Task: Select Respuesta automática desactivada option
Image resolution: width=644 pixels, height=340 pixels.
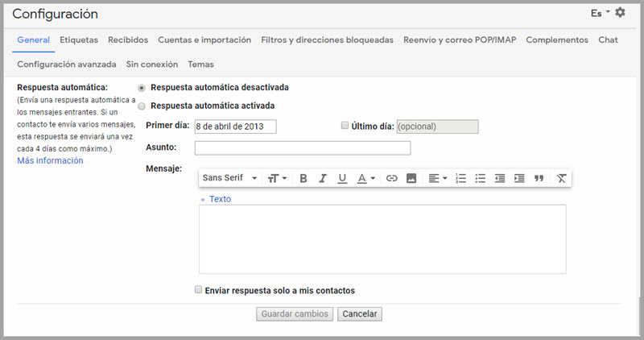Action: point(142,87)
